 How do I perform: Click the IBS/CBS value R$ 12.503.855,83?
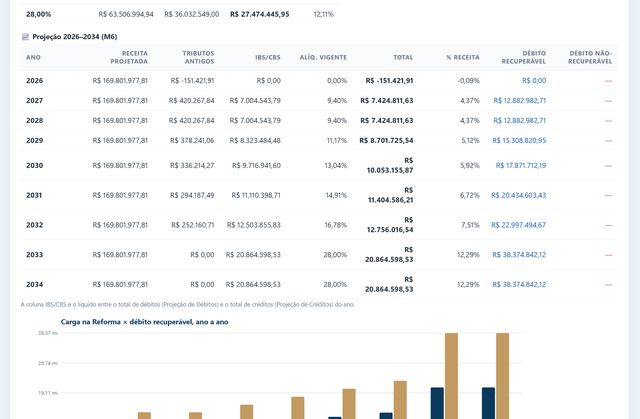[253, 225]
